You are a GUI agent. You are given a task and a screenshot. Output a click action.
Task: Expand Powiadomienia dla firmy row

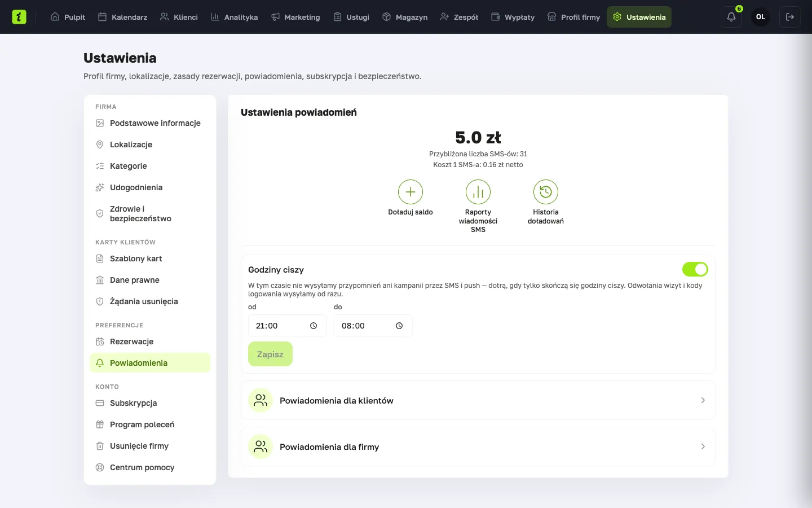[x=478, y=446]
